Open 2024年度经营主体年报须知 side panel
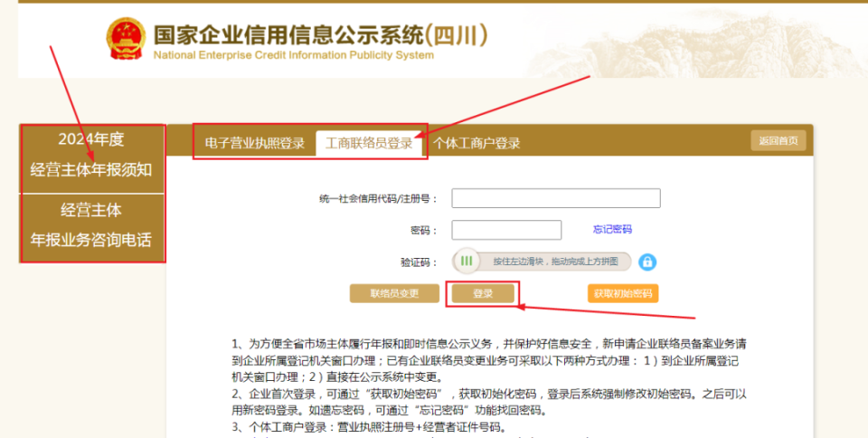Viewport: 868px width, 438px height. (91, 159)
